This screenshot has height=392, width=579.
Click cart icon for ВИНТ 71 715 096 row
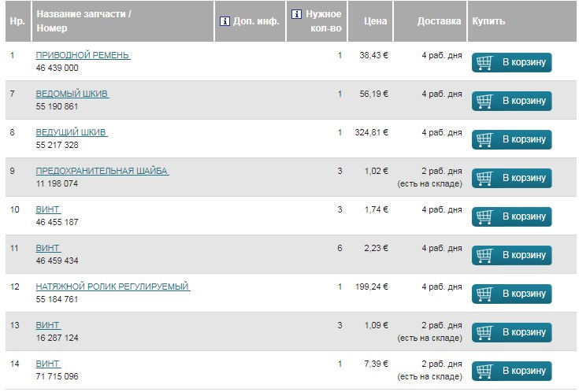tap(484, 372)
